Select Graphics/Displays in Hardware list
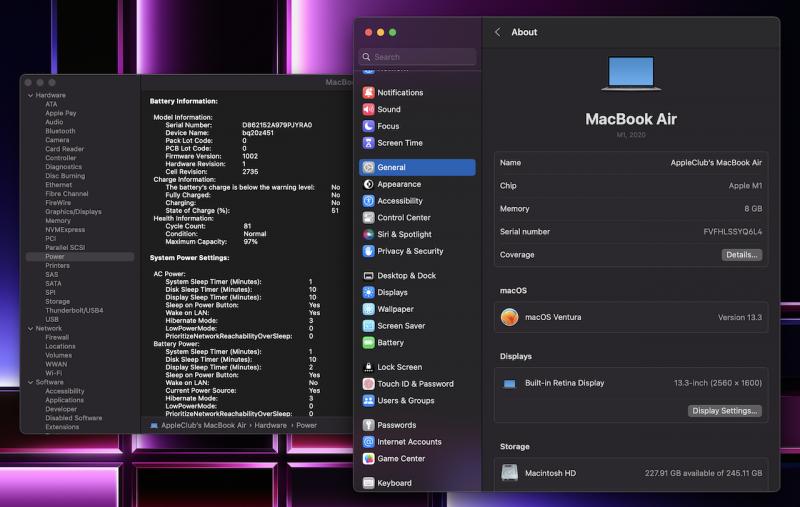Image resolution: width=800 pixels, height=507 pixels. click(x=73, y=212)
